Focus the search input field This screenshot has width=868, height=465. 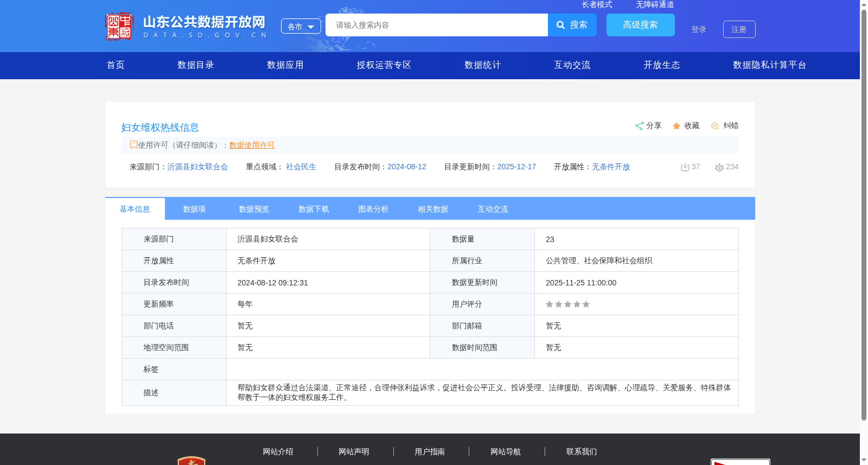tap(437, 25)
